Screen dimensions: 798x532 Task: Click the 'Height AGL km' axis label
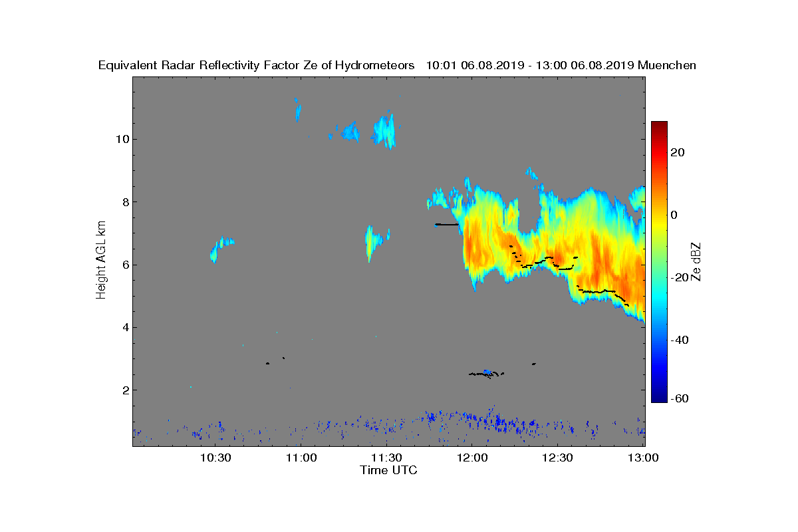(101, 261)
